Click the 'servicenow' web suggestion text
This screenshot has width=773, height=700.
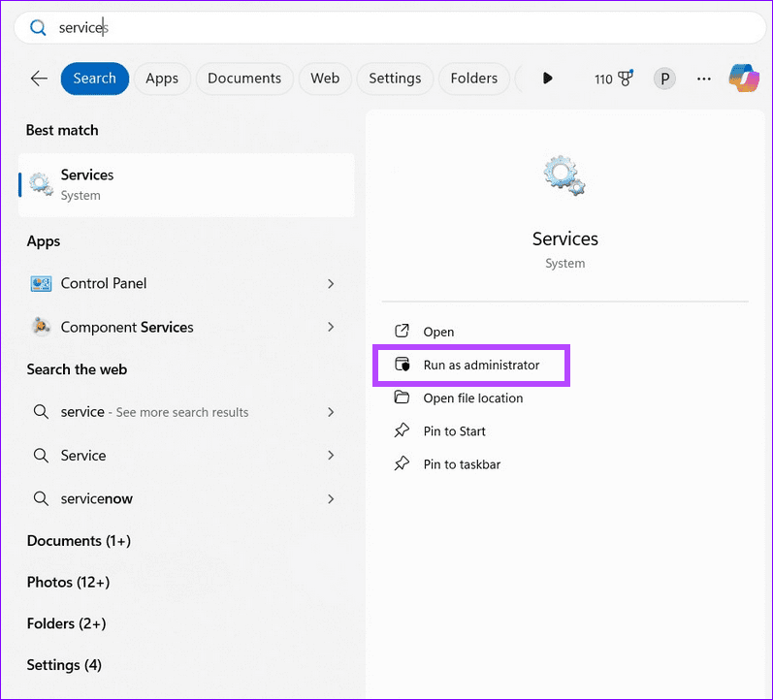[x=97, y=498]
